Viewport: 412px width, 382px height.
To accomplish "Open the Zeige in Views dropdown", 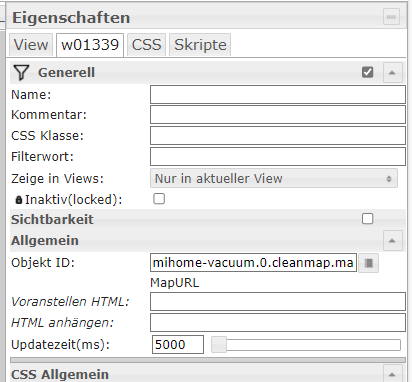I will coord(274,179).
